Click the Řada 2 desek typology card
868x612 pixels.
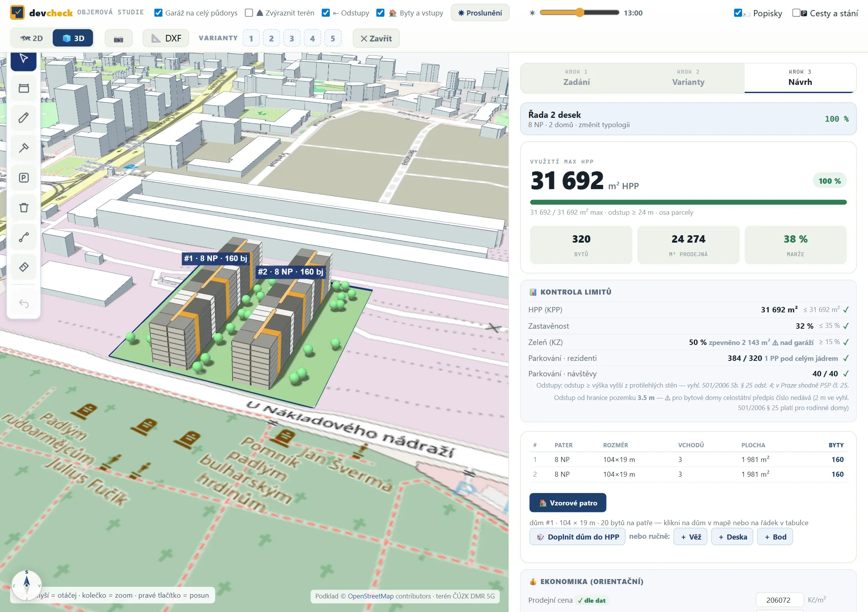pyautogui.click(x=688, y=119)
